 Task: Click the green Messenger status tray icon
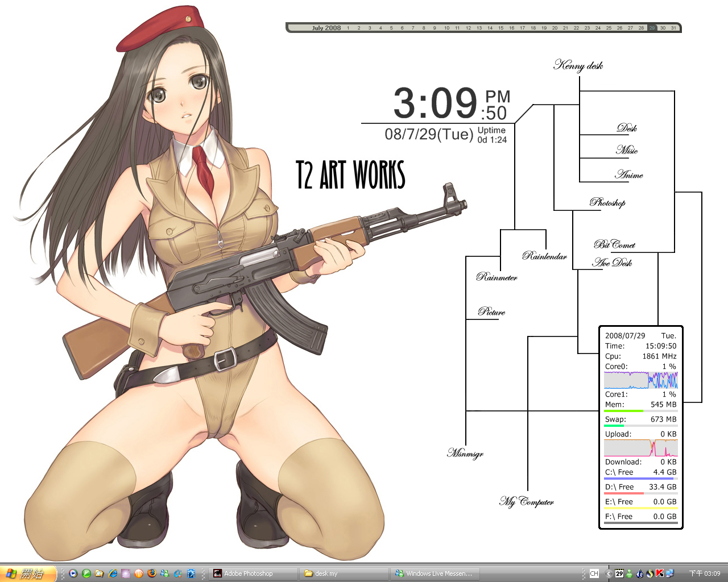[x=629, y=573]
